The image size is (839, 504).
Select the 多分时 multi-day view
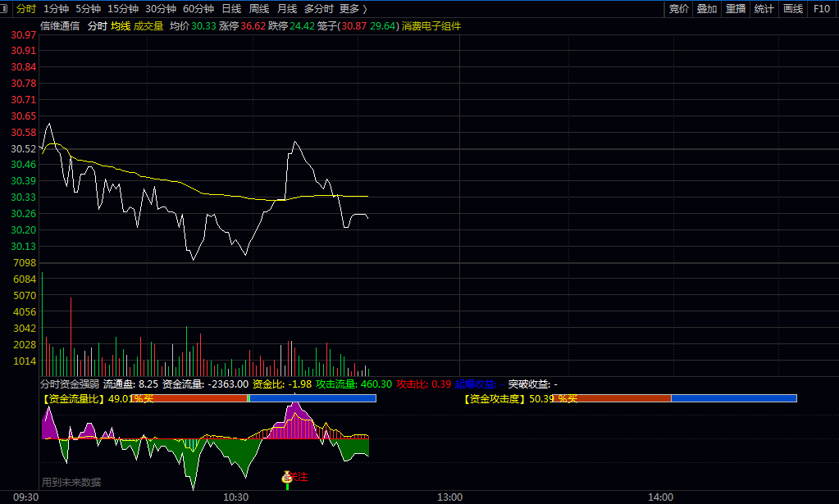coord(318,9)
